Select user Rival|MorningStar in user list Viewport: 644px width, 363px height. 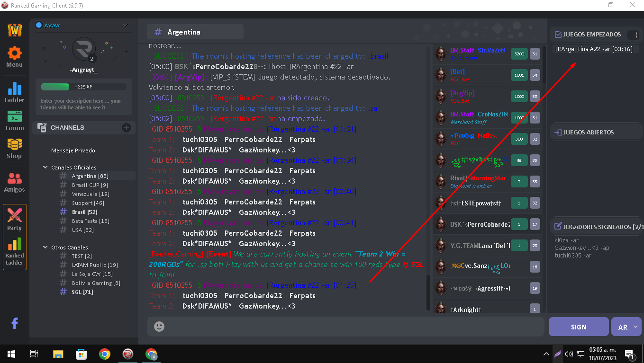[x=487, y=182]
